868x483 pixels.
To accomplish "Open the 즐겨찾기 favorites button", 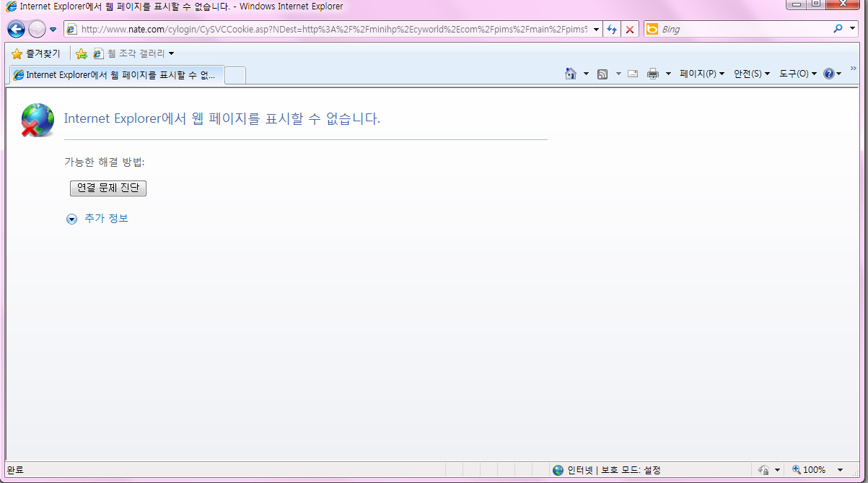I will (x=36, y=53).
